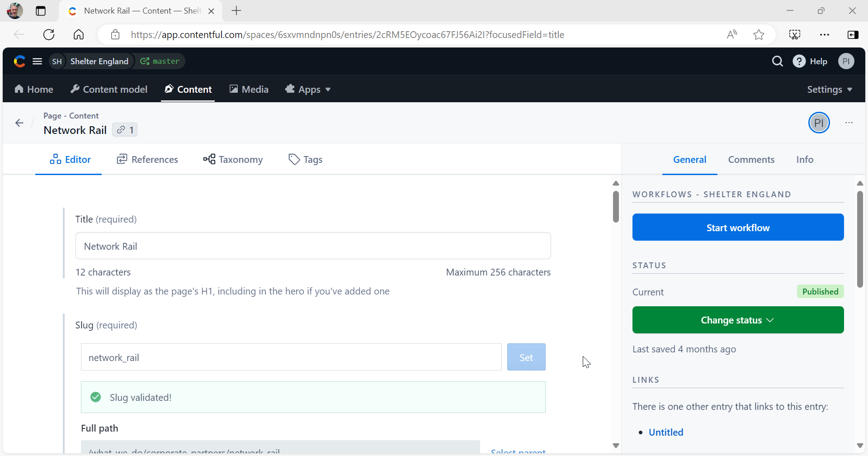
Task: Click the Select parent link
Action: click(518, 451)
